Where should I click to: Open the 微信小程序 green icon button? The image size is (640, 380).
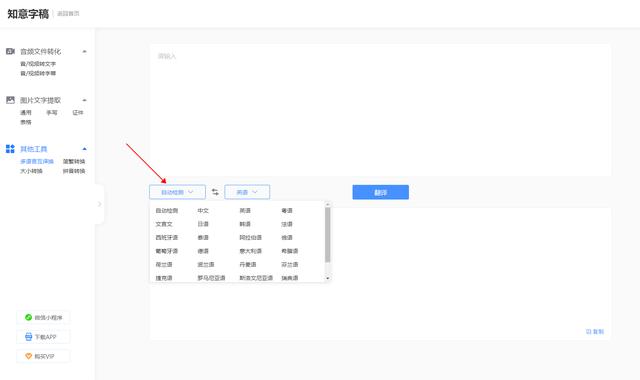[43, 317]
